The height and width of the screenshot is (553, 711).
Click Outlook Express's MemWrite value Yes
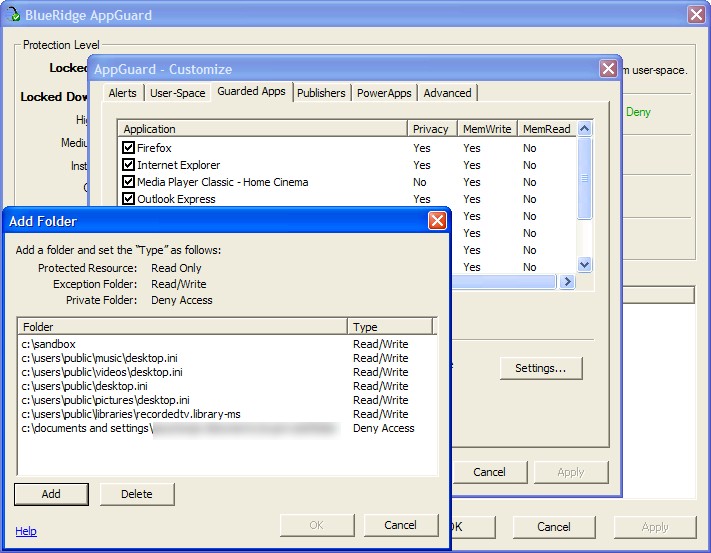click(472, 199)
